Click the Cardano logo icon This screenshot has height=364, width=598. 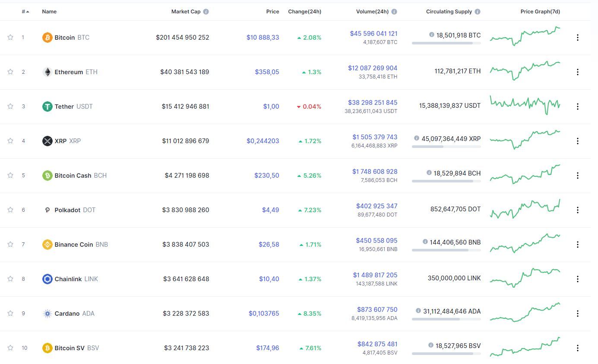click(x=47, y=314)
